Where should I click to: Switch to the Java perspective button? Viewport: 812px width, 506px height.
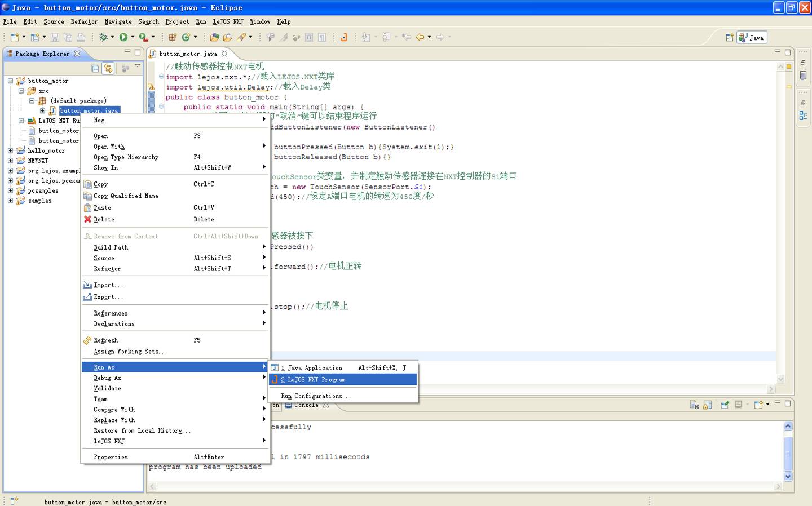pos(752,38)
